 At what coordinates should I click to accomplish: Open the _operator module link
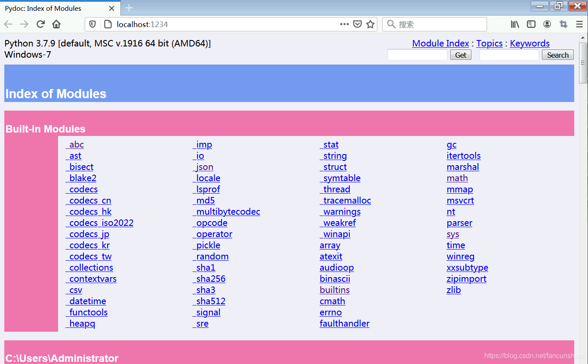(x=212, y=234)
